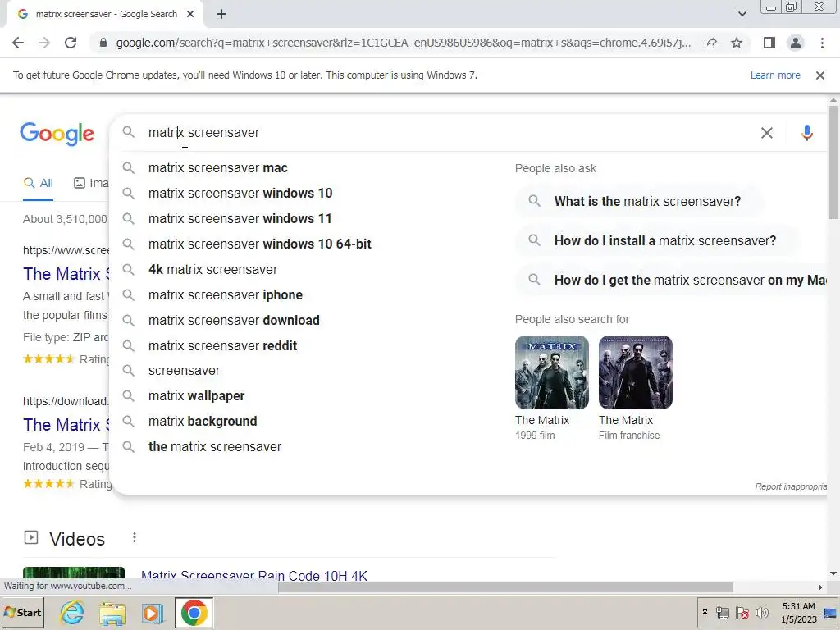
Task: Open question How do I get the matrix screensaver on my Mac
Action: click(x=671, y=281)
